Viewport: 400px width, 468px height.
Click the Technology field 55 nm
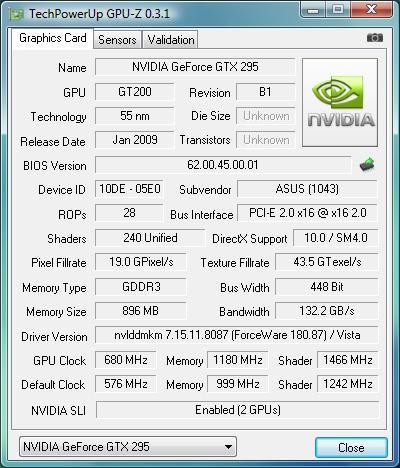(x=134, y=116)
